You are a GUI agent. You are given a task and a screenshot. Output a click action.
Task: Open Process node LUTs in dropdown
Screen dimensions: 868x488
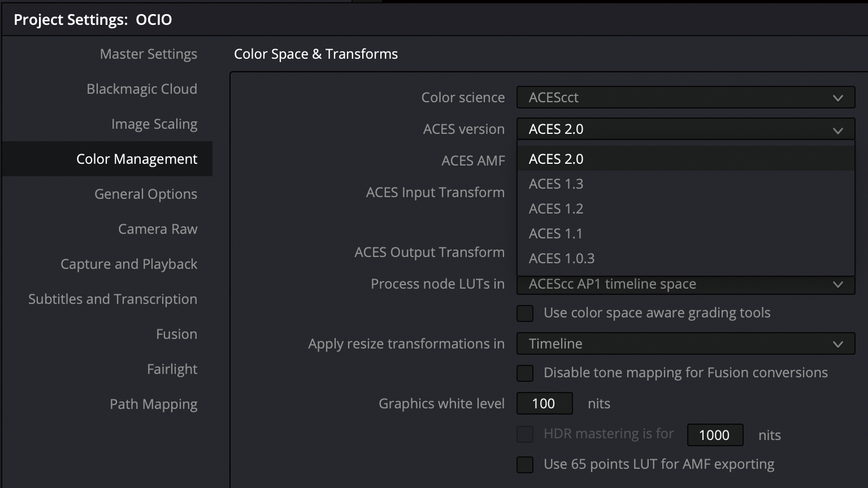[685, 285]
